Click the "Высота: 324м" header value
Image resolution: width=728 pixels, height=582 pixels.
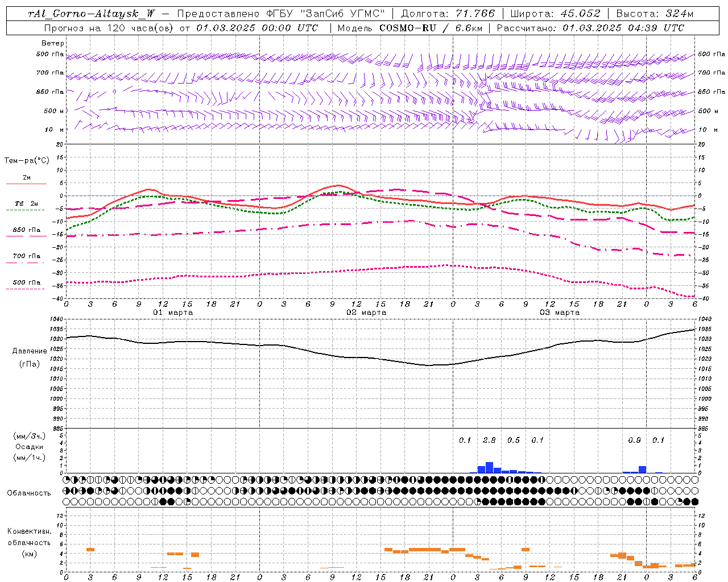click(x=655, y=14)
